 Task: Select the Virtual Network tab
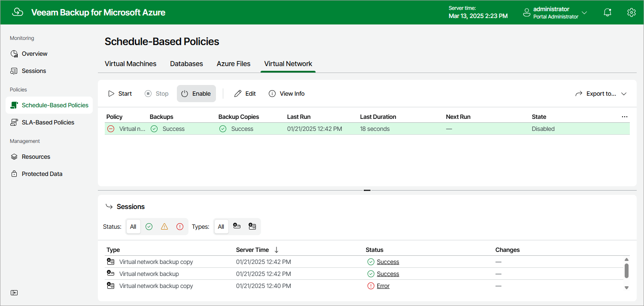288,64
